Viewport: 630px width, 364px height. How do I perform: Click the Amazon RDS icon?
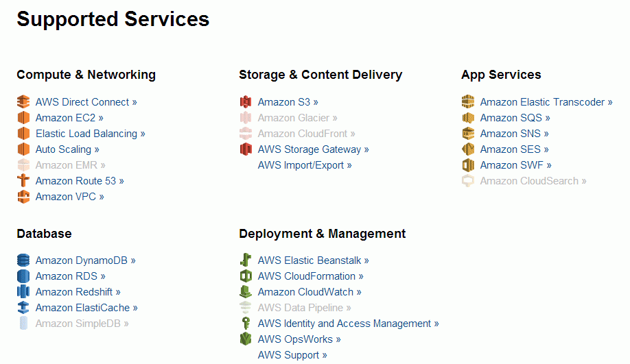coord(23,276)
